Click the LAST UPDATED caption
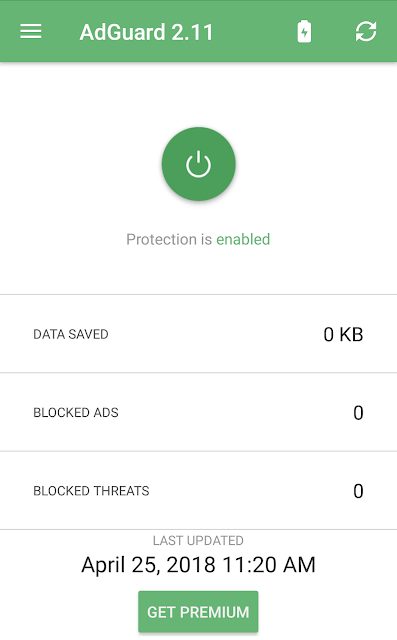 [x=198, y=540]
